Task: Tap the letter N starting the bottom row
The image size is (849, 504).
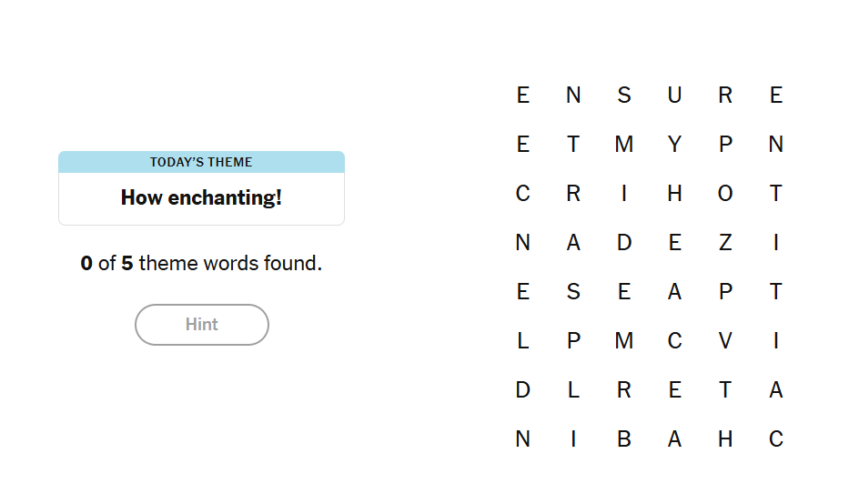Action: click(523, 439)
